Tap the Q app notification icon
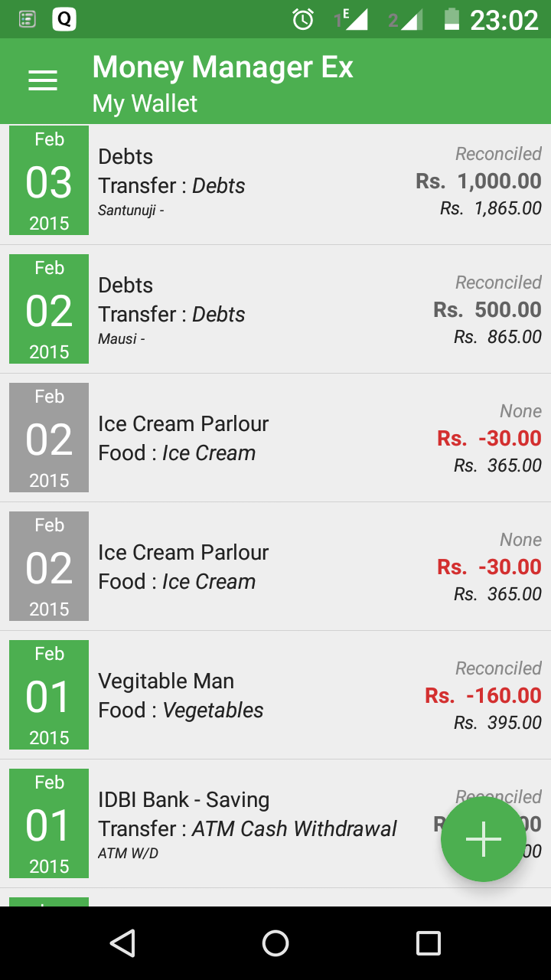Viewport: 551px width, 980px height. [64, 20]
